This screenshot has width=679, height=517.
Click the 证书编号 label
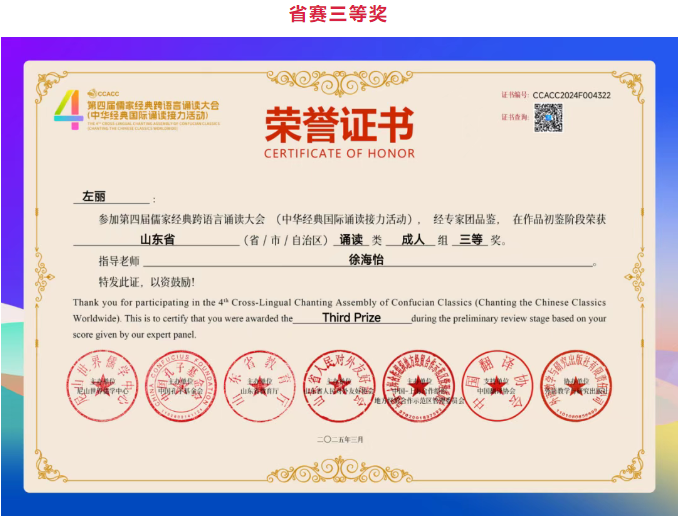pyautogui.click(x=515, y=95)
